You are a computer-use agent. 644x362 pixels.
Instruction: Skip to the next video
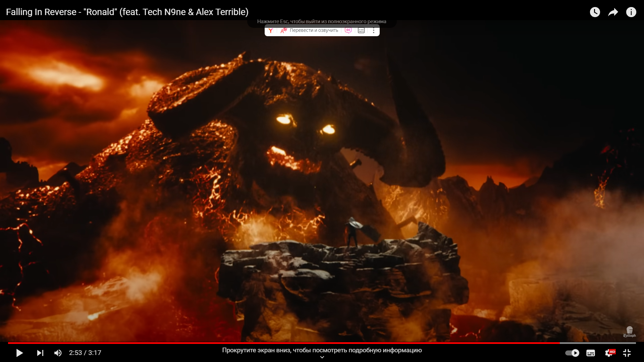click(x=40, y=353)
